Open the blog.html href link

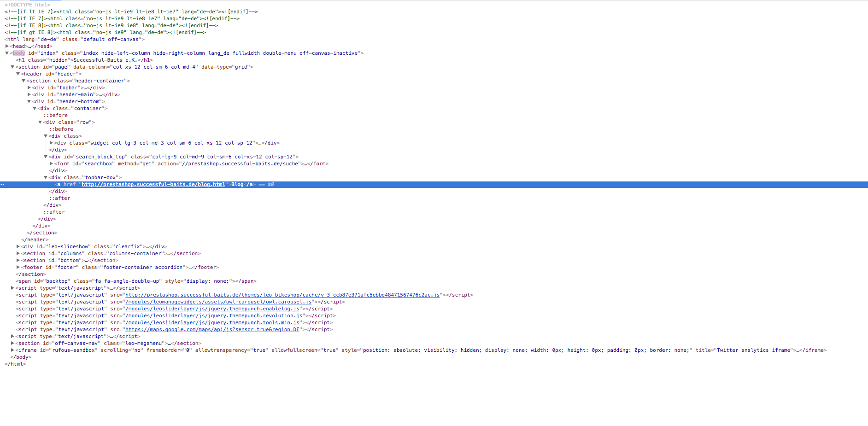point(153,184)
